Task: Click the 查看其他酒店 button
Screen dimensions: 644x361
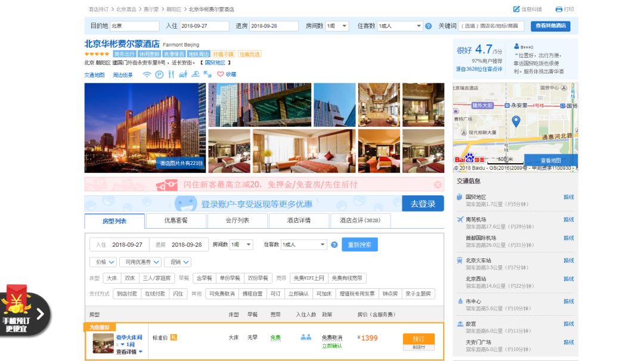Action: click(550, 26)
